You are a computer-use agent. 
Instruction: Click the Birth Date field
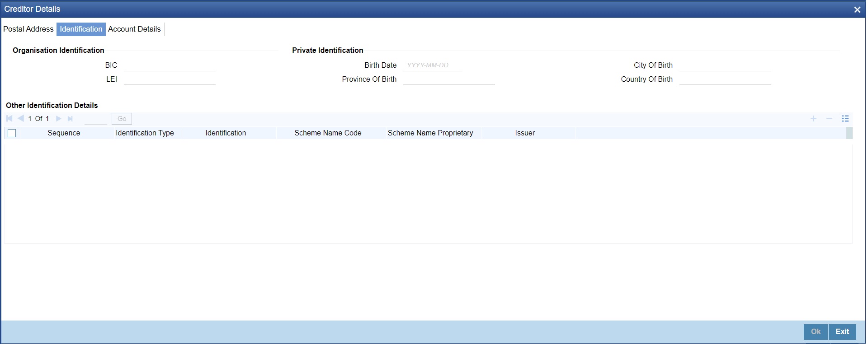coord(433,65)
